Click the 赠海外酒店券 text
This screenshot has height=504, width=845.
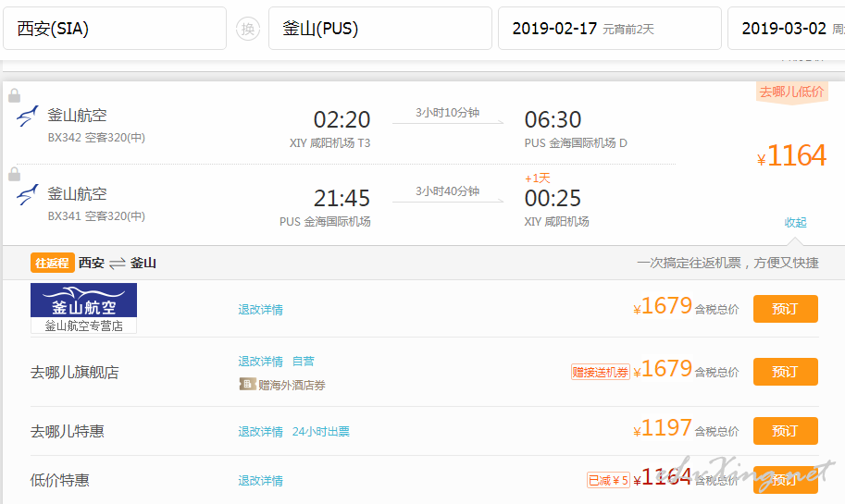292,386
